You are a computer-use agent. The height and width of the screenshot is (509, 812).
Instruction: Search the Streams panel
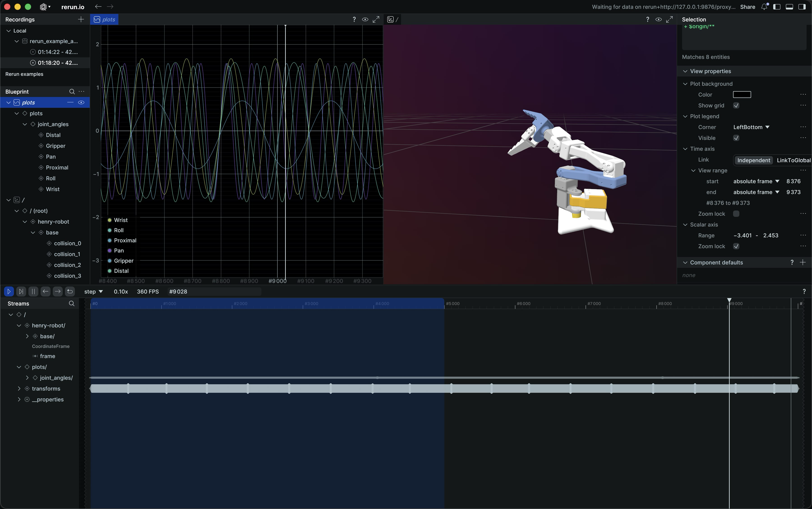[71, 304]
